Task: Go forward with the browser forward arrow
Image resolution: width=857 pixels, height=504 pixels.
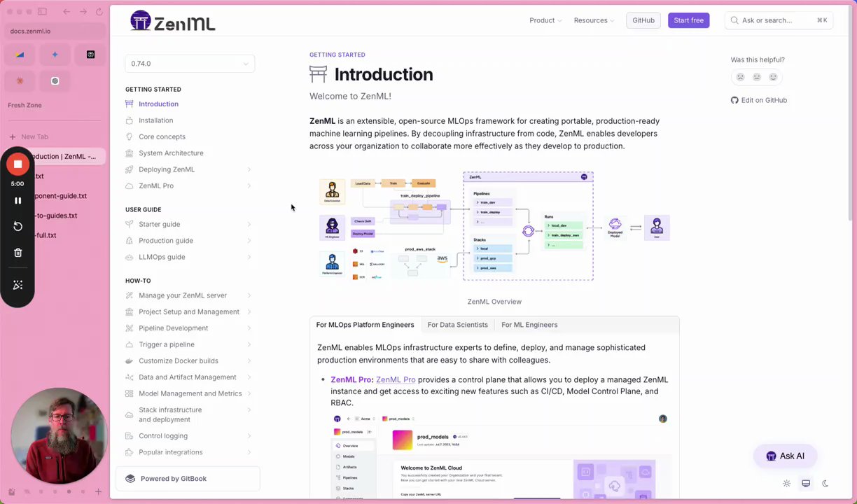Action: click(x=83, y=12)
